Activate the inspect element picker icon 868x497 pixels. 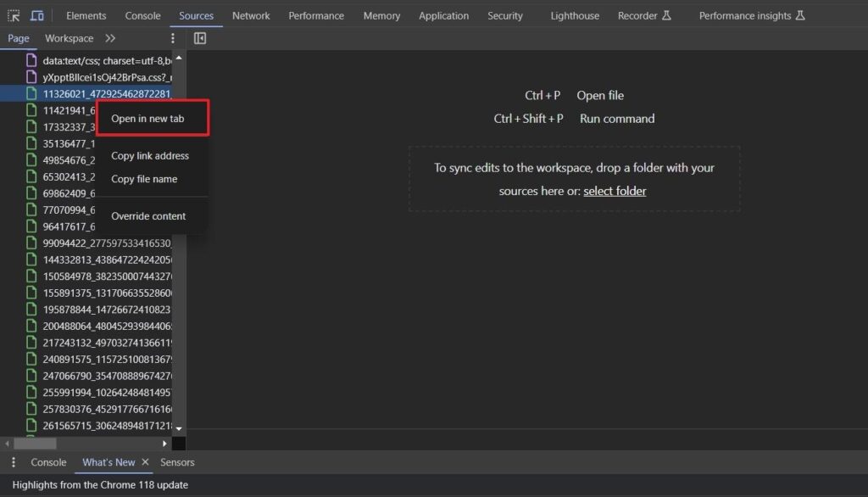tap(14, 15)
